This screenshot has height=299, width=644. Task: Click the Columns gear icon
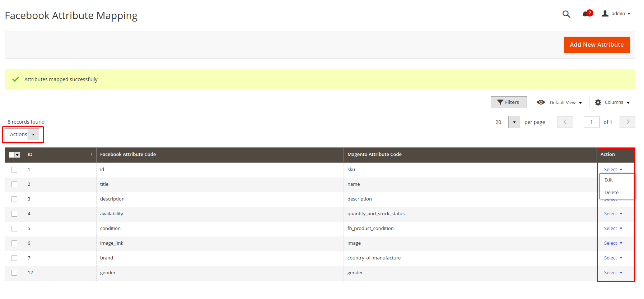(x=598, y=102)
